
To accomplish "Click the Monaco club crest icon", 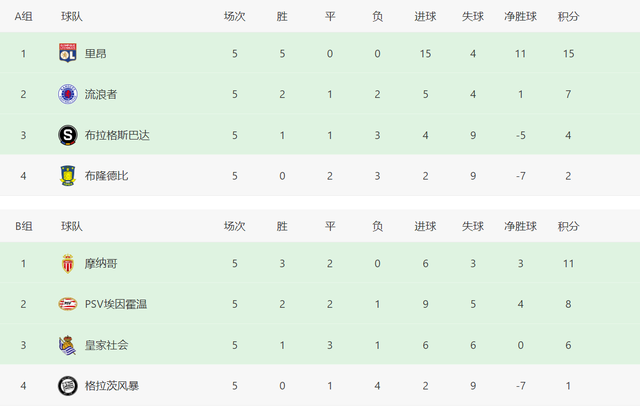I will [x=68, y=264].
